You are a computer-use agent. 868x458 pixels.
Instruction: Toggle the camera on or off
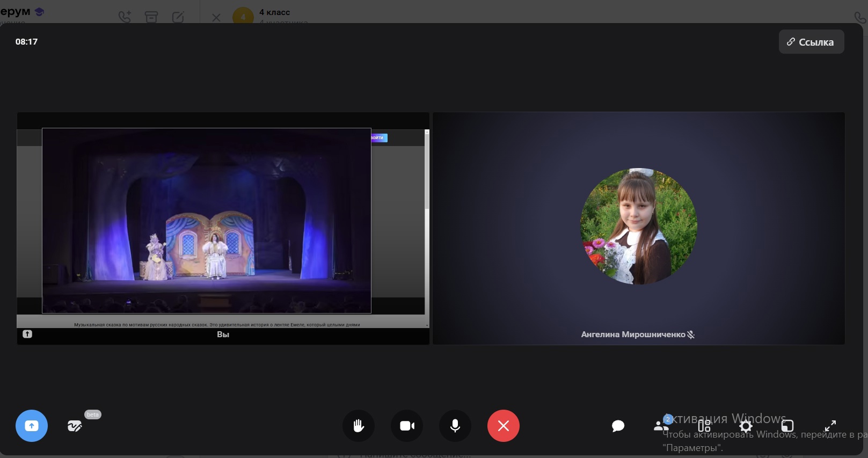[x=407, y=426]
